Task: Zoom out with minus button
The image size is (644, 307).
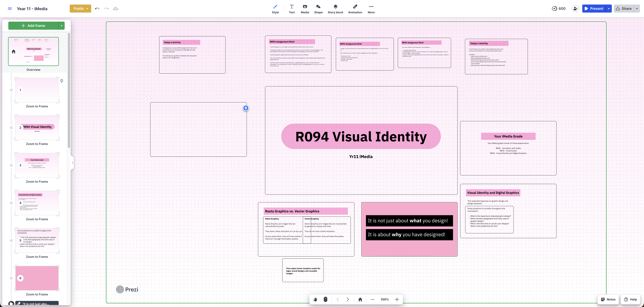Action: coord(372,299)
